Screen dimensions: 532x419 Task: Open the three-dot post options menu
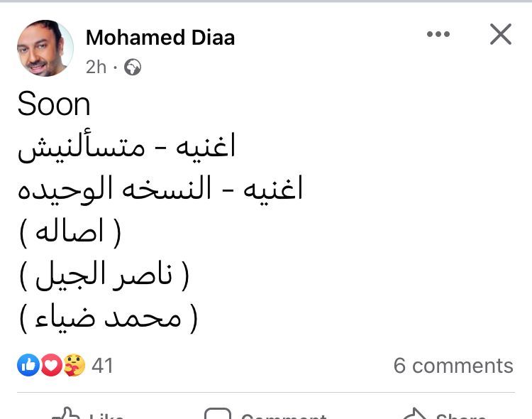[x=438, y=34]
